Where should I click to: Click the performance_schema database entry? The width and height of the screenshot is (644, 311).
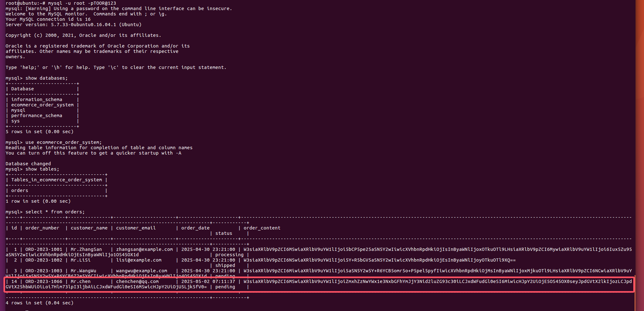tap(37, 116)
